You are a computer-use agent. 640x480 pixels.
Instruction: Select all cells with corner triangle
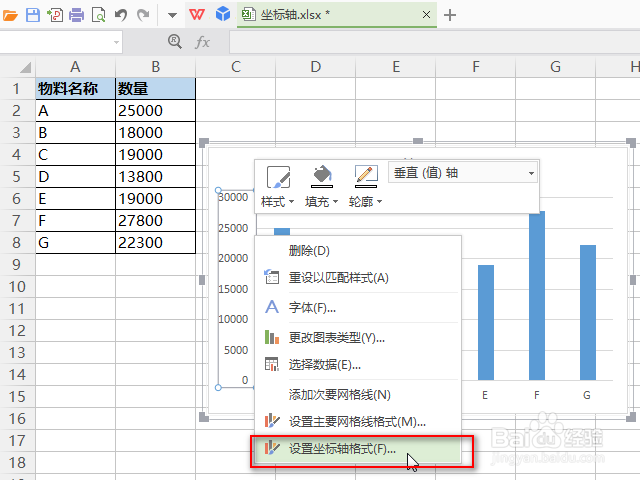tap(25, 67)
